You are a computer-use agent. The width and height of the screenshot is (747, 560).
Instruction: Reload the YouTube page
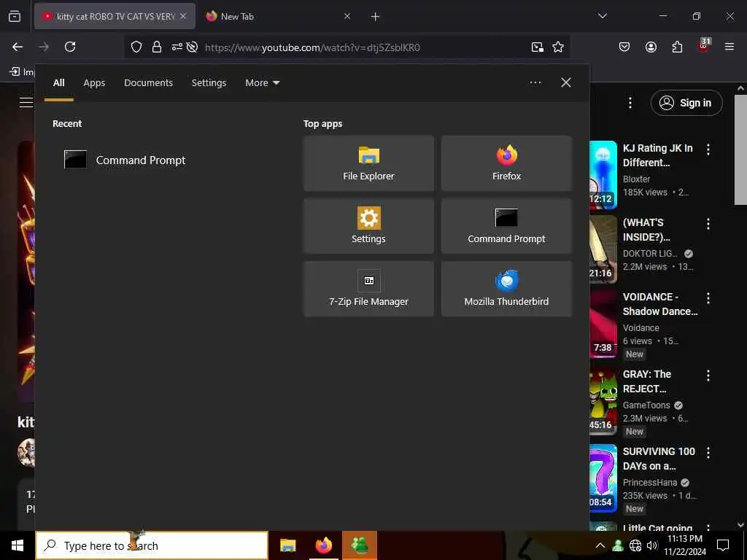70,47
